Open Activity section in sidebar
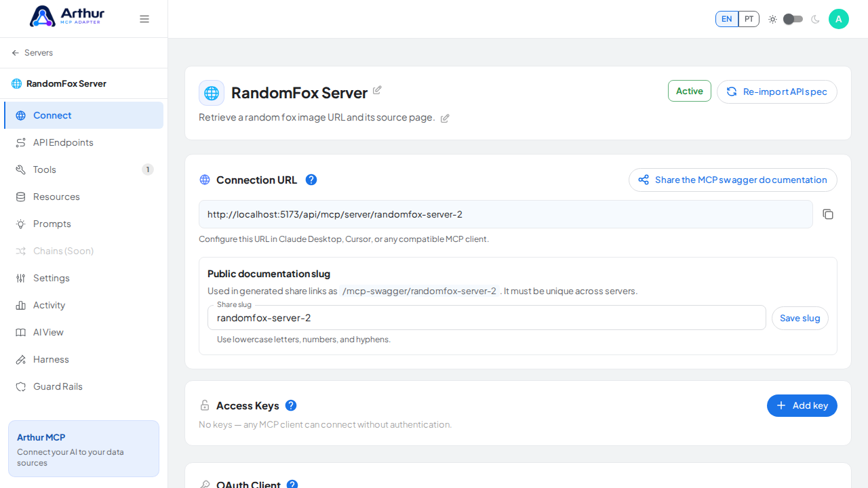This screenshot has width=868, height=488. click(x=83, y=305)
